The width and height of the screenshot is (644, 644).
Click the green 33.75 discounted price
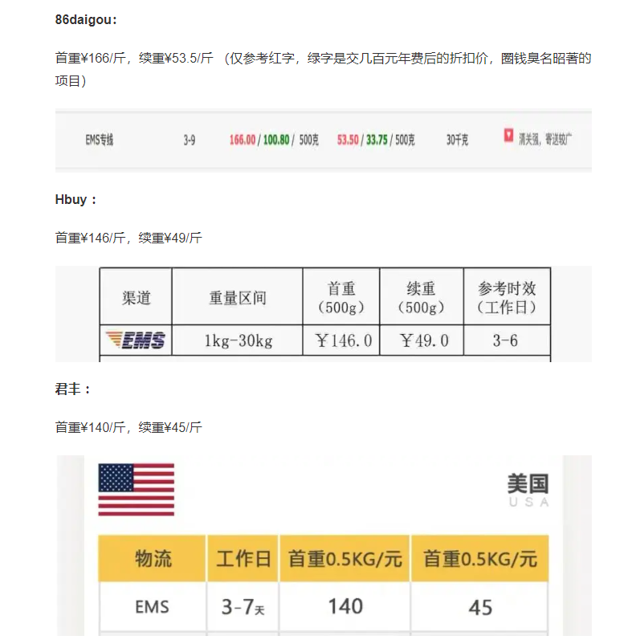[x=377, y=140]
